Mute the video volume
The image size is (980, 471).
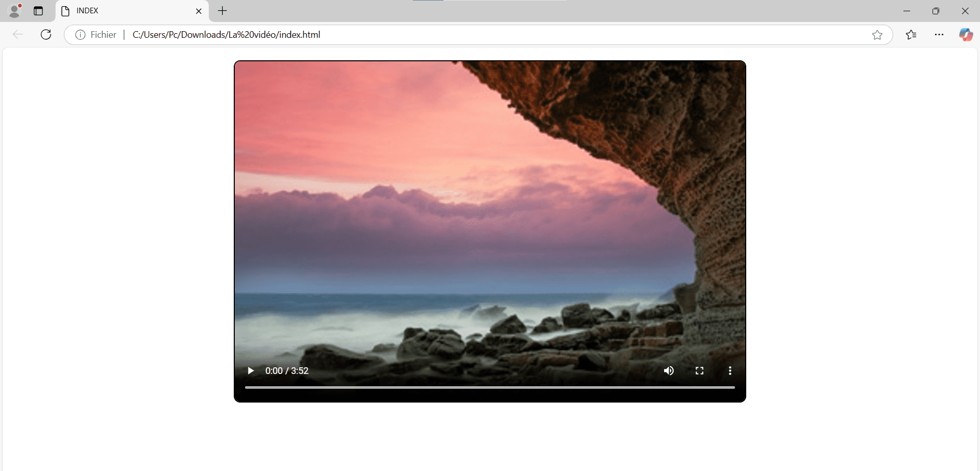(x=669, y=371)
